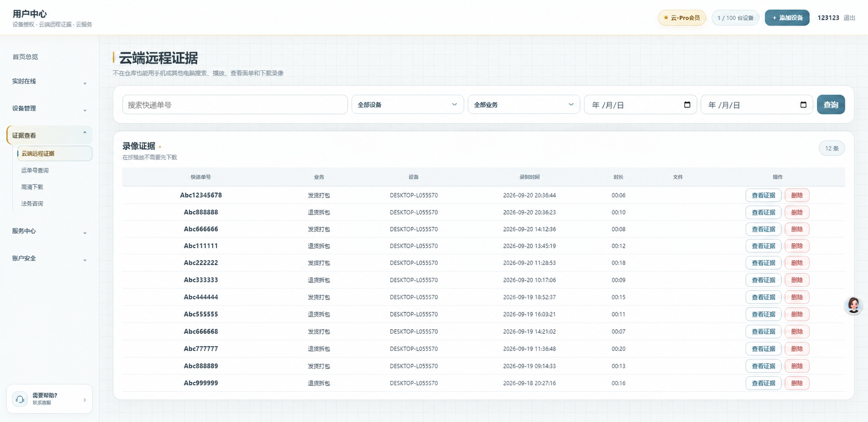
Task: Expand the 设备管理 sidebar section
Action: [49, 109]
